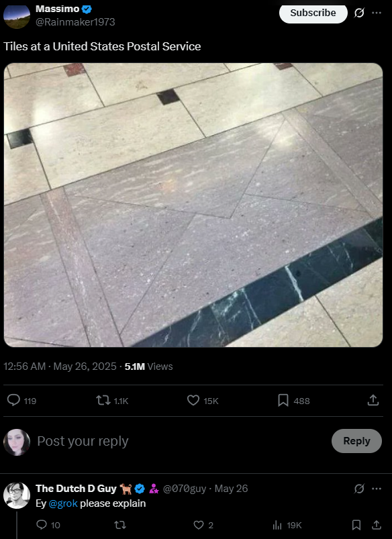Click the share icon on the main post
Image resolution: width=392 pixels, height=539 pixels.
(373, 400)
